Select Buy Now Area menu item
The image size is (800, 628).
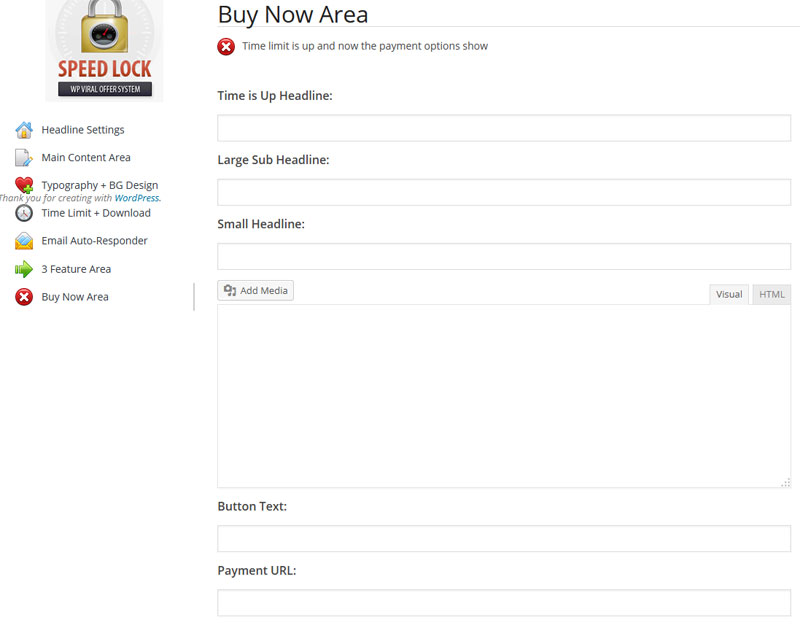pos(75,297)
